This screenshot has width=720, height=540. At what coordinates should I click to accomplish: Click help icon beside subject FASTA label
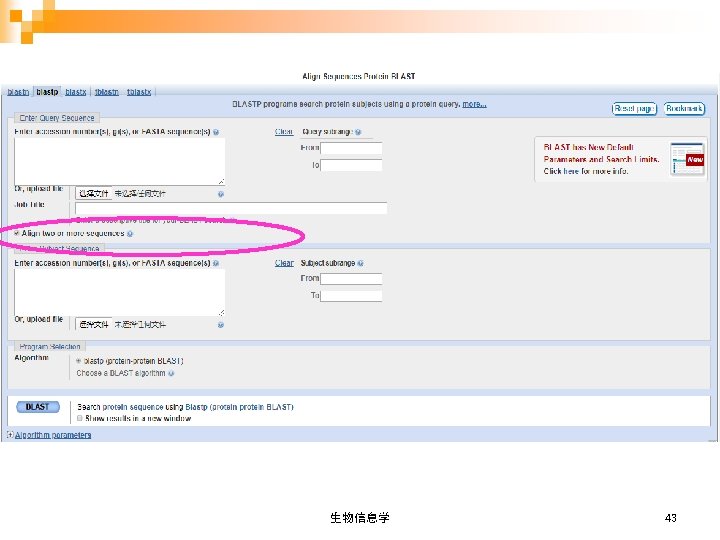[216, 264]
